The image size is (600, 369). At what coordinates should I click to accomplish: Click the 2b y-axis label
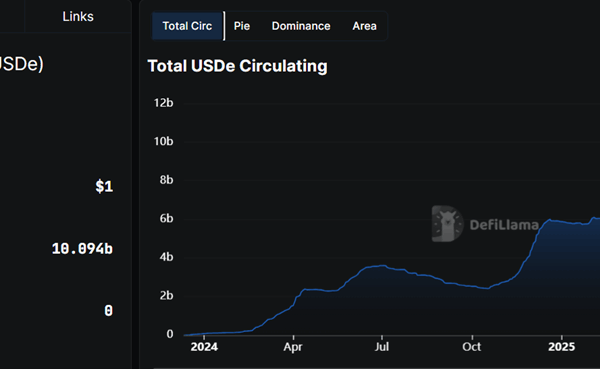pos(166,296)
